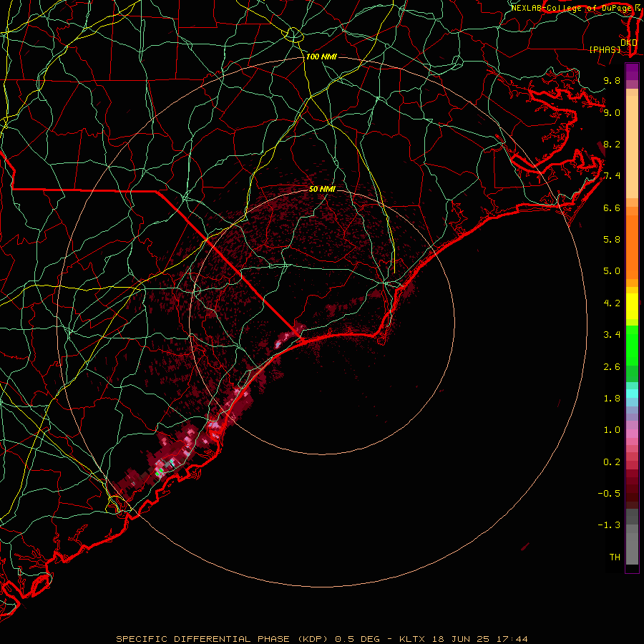Select the "[PHAS]" legend header
644x644 pixels.
(605, 49)
